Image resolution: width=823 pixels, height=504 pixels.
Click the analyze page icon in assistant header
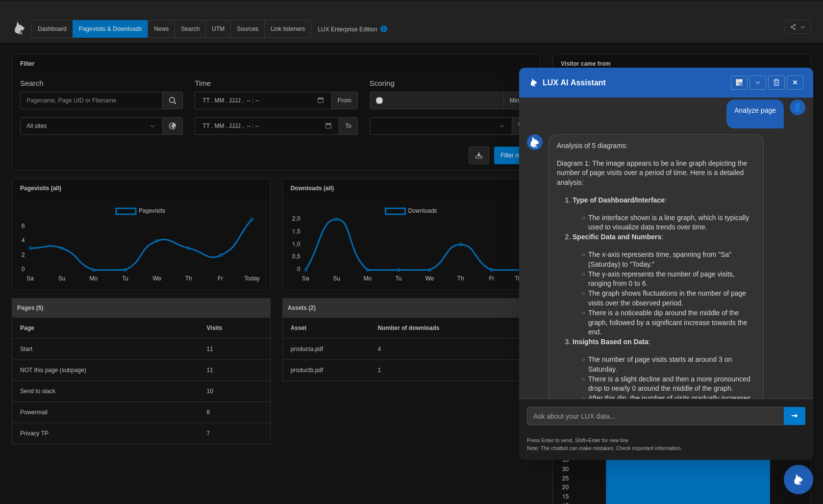pyautogui.click(x=739, y=83)
